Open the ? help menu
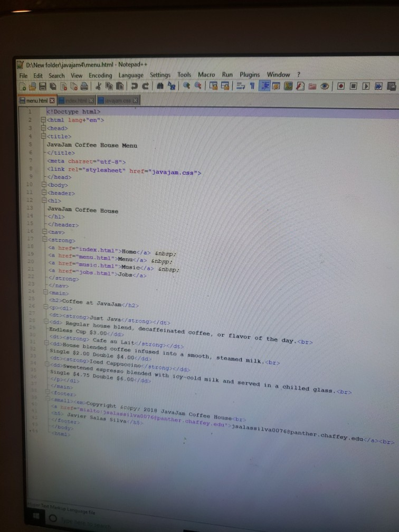 (x=299, y=74)
